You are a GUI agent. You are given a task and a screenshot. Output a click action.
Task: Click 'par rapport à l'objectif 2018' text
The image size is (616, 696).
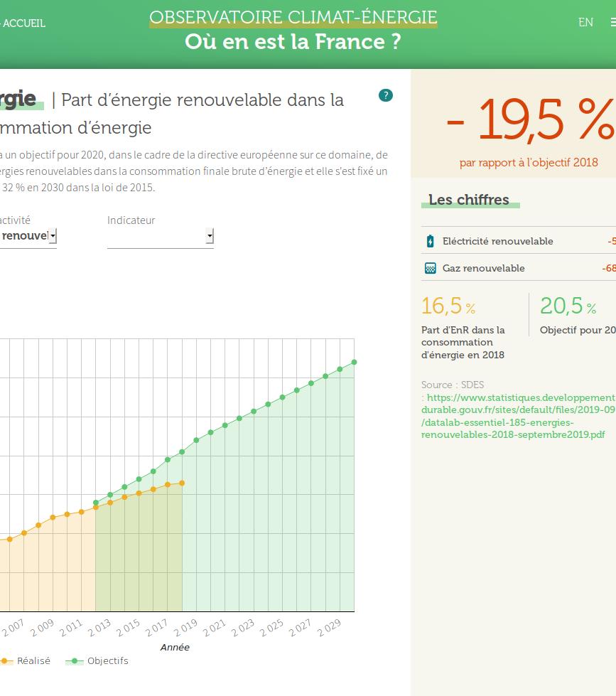(529, 163)
